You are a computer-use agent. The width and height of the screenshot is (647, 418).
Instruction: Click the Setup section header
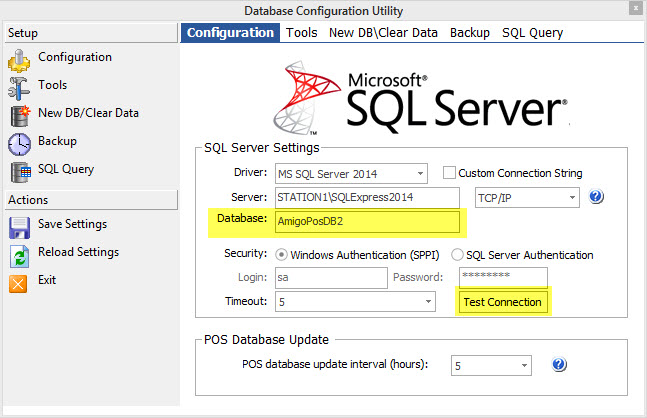[91, 33]
